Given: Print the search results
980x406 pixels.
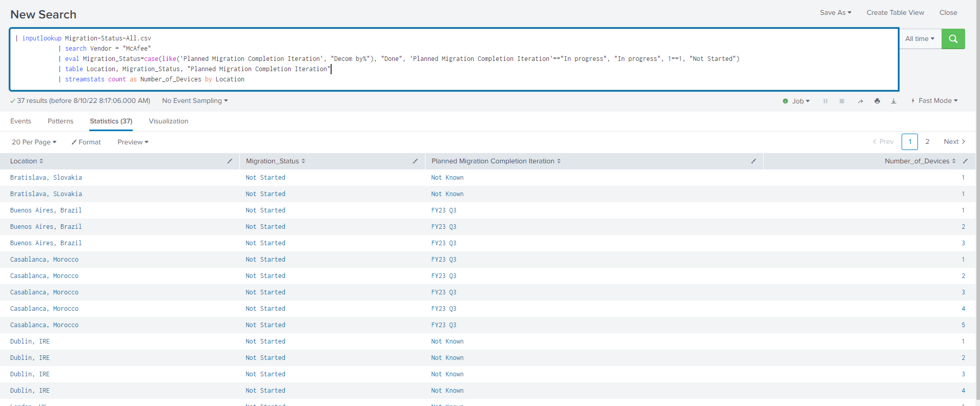Looking at the screenshot, I should tap(877, 101).
